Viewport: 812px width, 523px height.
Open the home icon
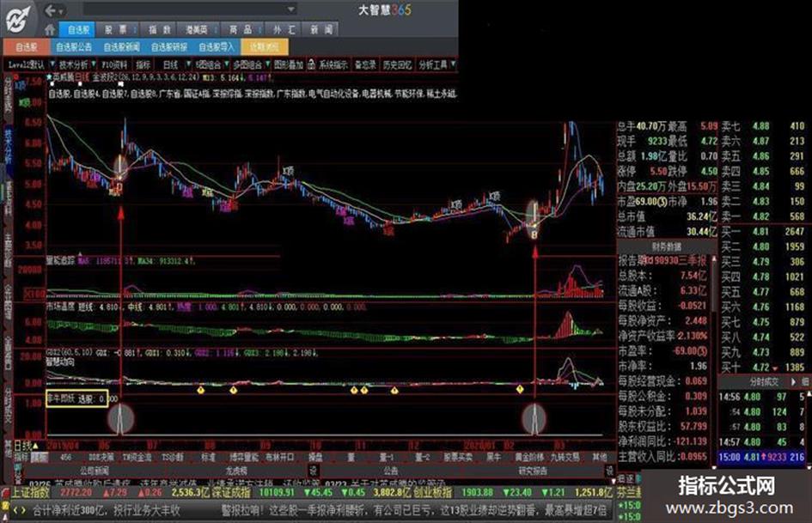click(x=50, y=29)
